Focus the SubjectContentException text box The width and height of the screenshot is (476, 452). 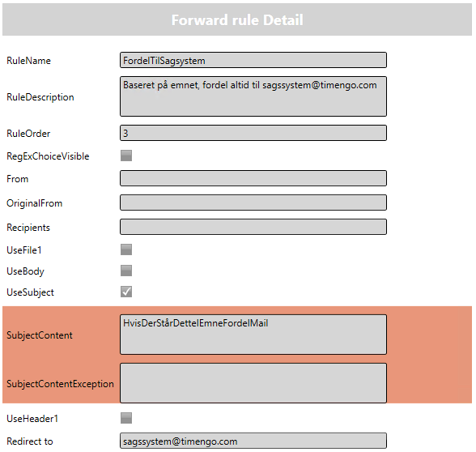click(253, 383)
